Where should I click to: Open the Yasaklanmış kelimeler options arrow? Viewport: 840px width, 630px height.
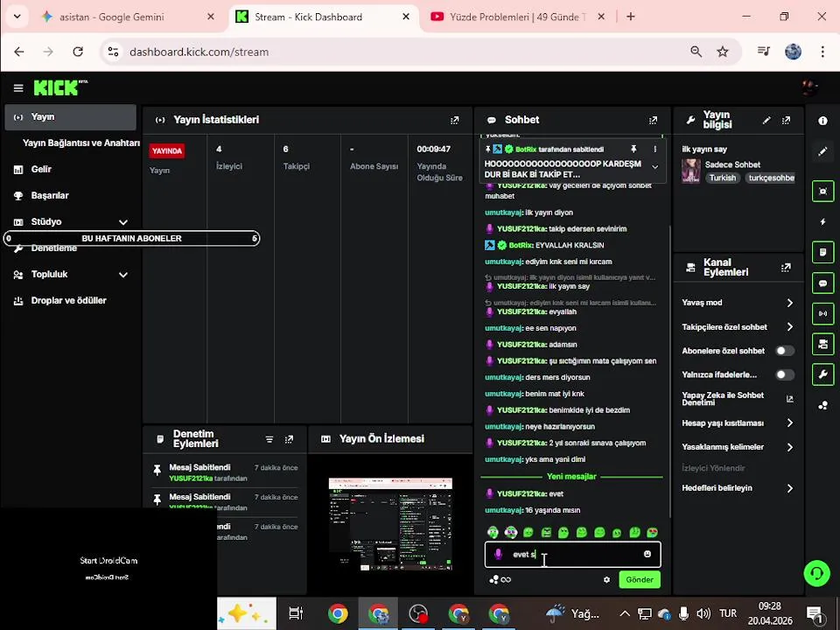[789, 447]
